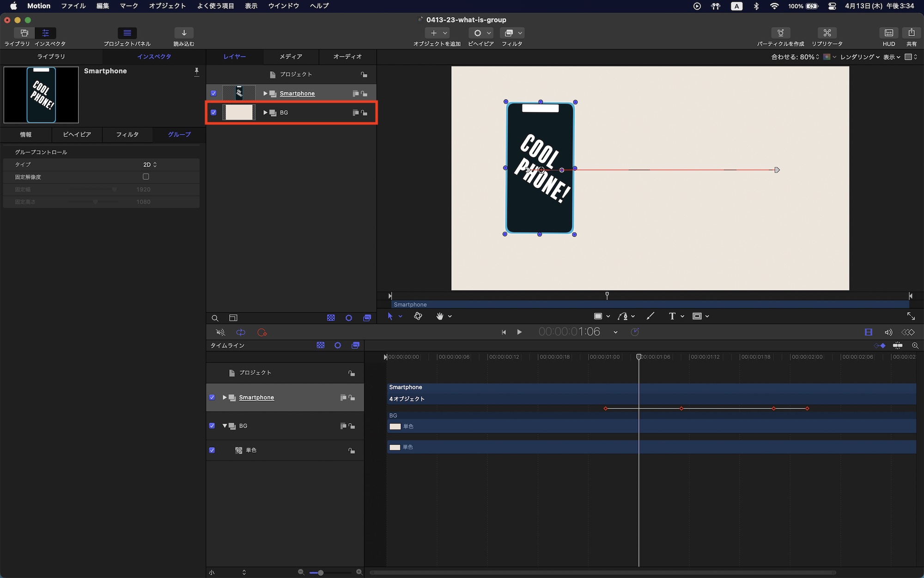The image size is (924, 578).
Task: Click the Import (読み込む) toolbar icon
Action: (184, 33)
